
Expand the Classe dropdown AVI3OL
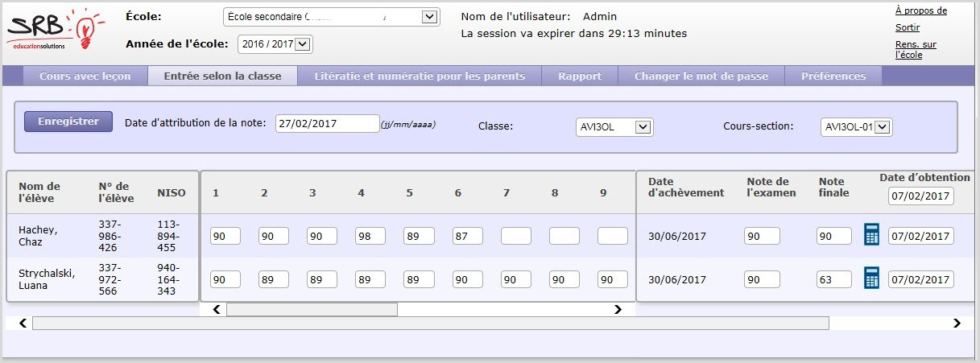pyautogui.click(x=614, y=127)
